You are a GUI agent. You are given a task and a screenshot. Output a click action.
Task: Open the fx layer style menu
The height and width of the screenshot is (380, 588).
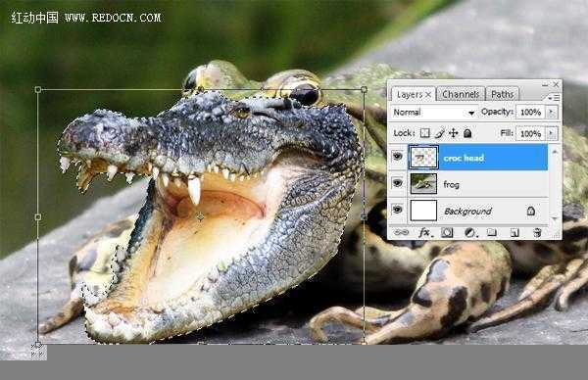pos(425,233)
